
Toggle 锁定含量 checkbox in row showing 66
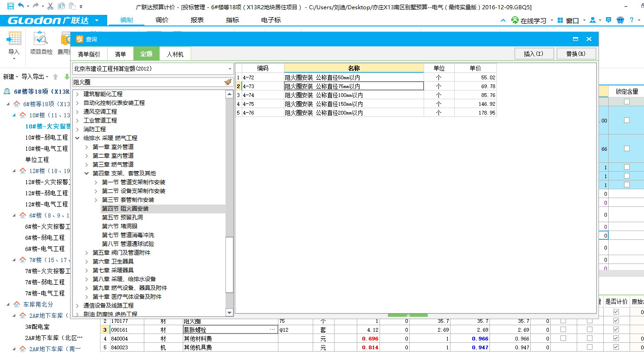tap(627, 148)
